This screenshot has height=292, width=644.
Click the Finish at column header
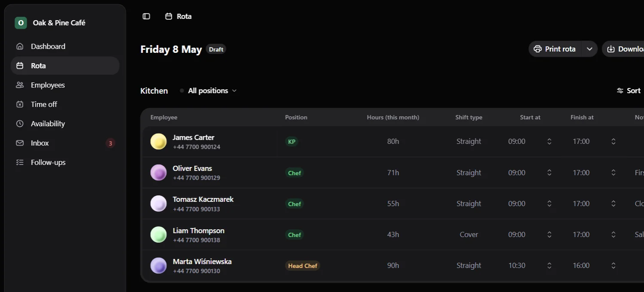pyautogui.click(x=582, y=117)
